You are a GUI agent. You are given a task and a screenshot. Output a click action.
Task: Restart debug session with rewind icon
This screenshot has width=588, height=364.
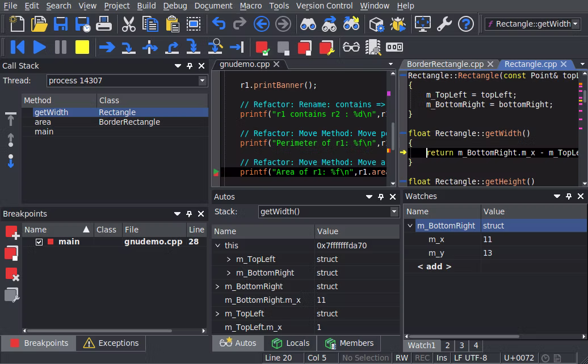(17, 47)
